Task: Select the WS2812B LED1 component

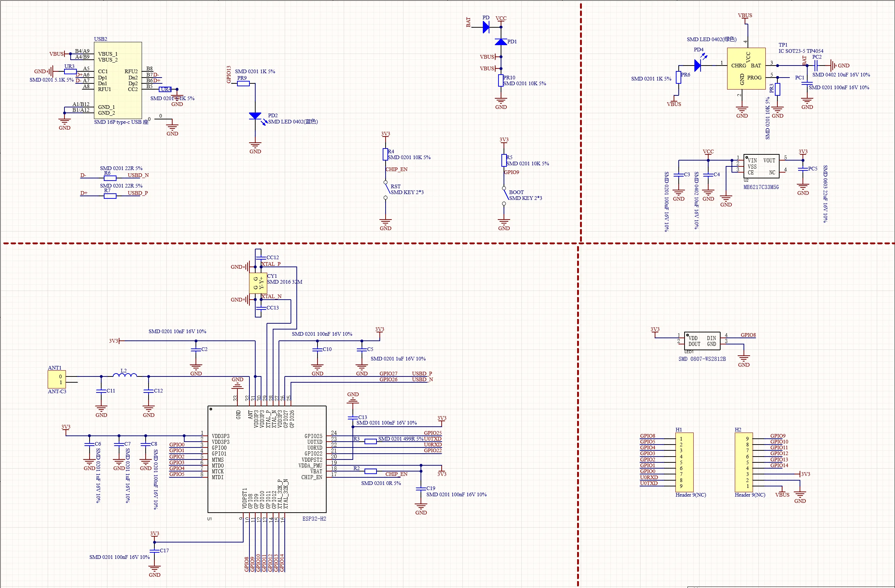Action: pyautogui.click(x=702, y=341)
